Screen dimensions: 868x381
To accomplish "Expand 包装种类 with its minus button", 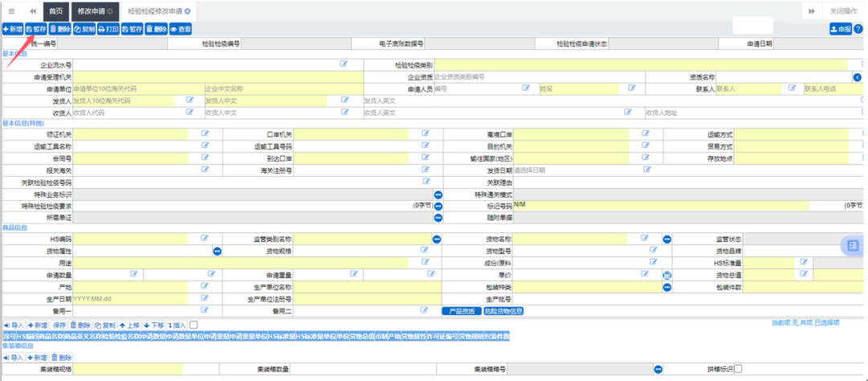I will (x=667, y=288).
